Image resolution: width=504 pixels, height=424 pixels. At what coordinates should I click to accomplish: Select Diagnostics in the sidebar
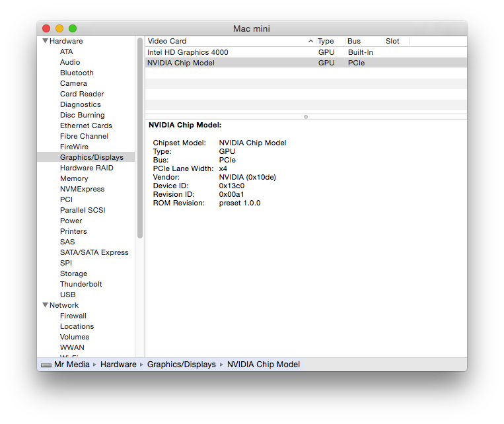pyautogui.click(x=81, y=104)
